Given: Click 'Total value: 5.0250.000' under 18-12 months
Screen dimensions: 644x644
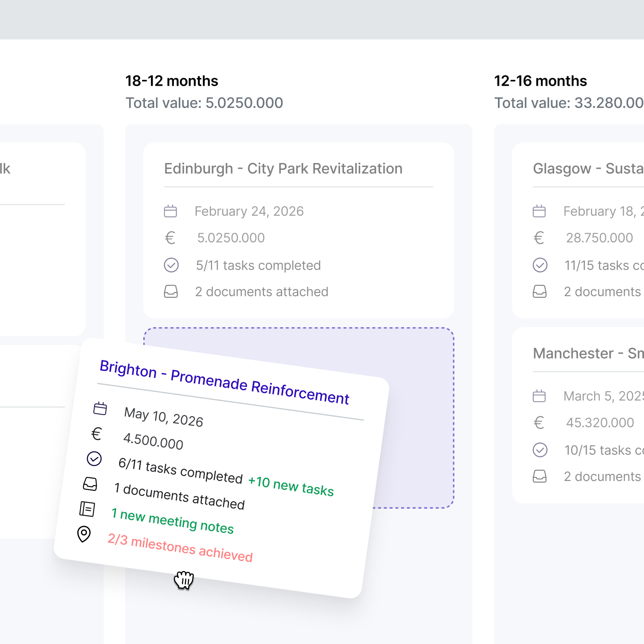Looking at the screenshot, I should pyautogui.click(x=204, y=103).
